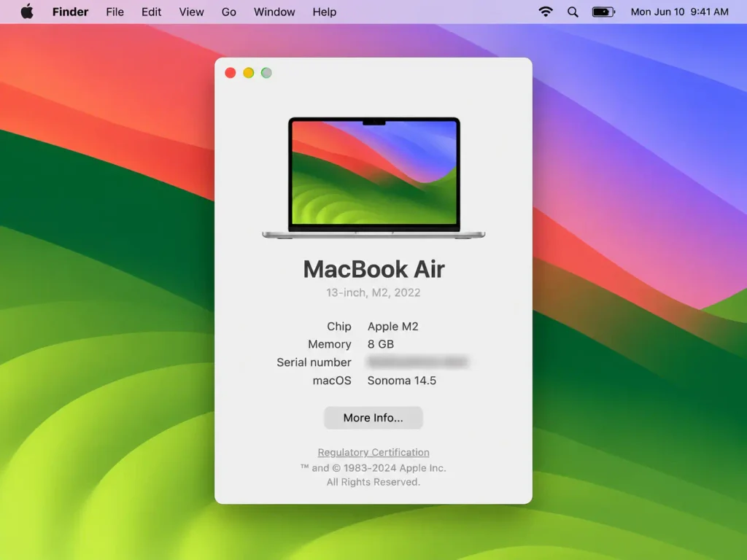Open the Go menu
This screenshot has height=560, width=747.
pyautogui.click(x=228, y=12)
